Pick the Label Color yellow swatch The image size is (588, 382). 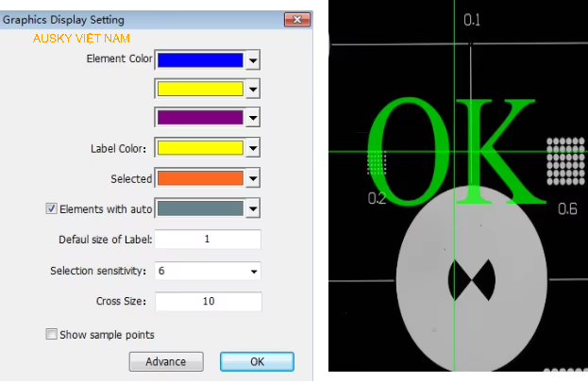point(199,148)
